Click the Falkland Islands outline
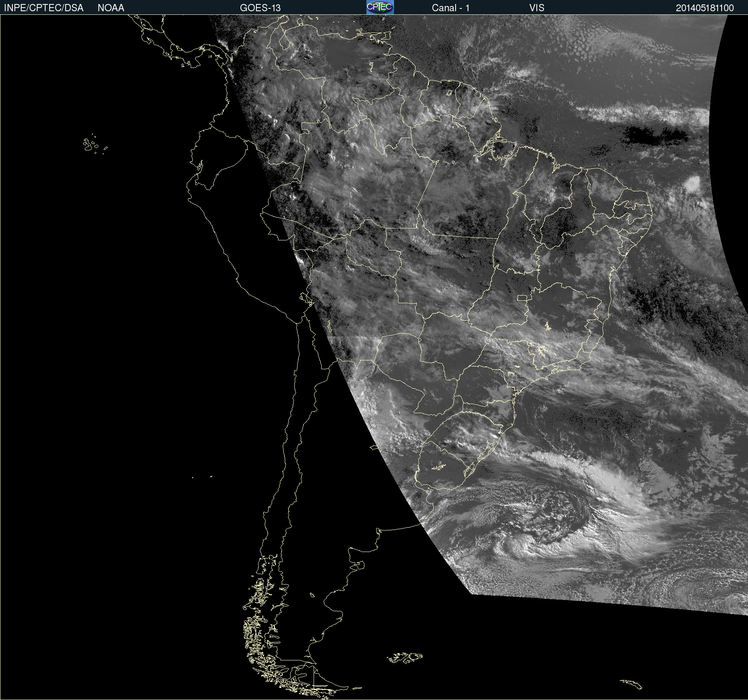 tap(405, 658)
